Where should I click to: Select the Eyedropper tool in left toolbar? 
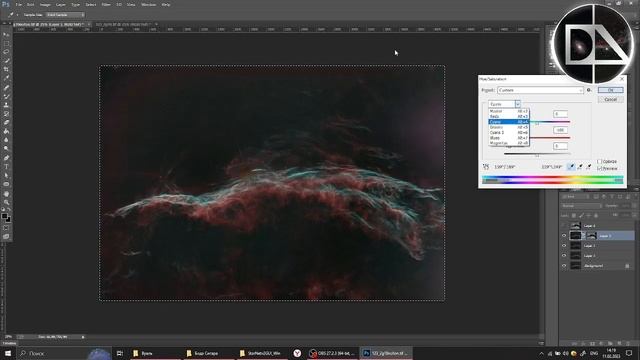tap(6, 78)
